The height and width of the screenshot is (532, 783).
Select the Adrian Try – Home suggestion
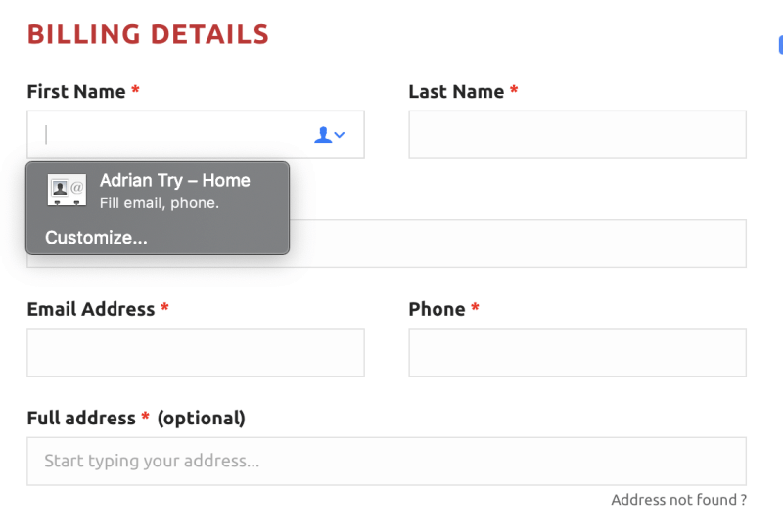tap(158, 191)
